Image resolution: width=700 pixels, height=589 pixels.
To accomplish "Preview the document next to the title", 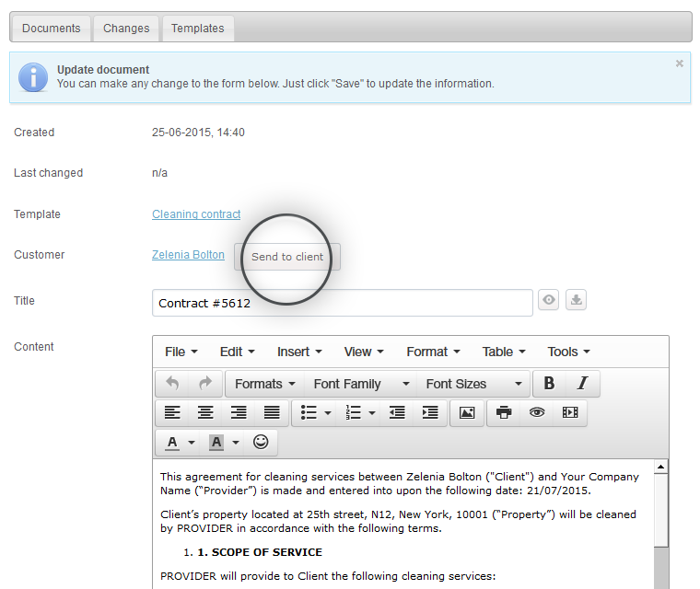I will click(549, 299).
